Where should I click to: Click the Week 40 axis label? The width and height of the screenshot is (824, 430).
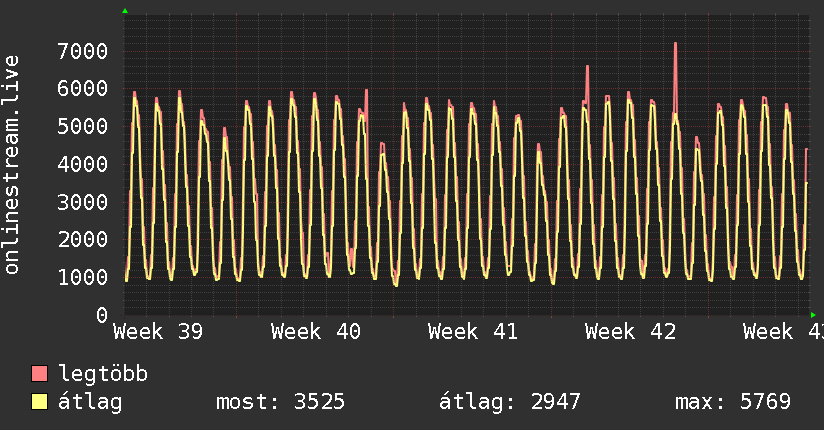click(x=316, y=332)
